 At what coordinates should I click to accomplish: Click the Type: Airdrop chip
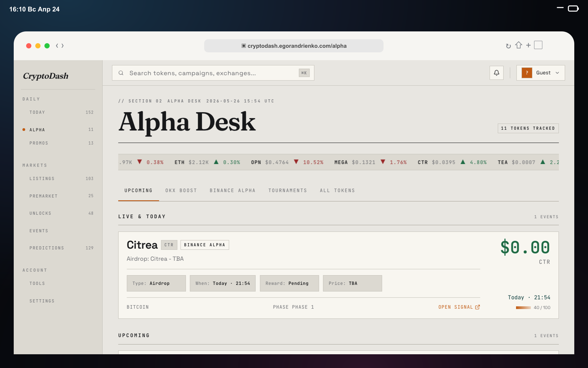[156, 283]
